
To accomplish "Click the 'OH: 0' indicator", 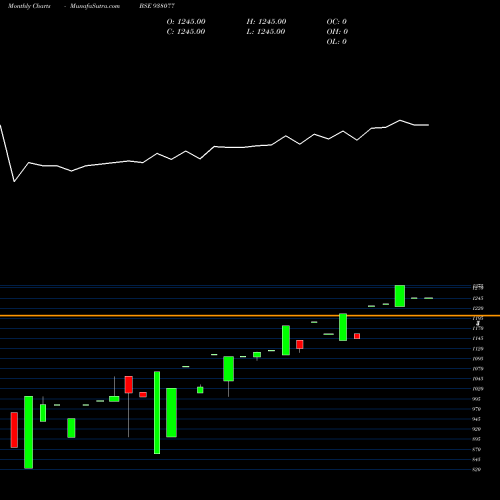I will [337, 32].
